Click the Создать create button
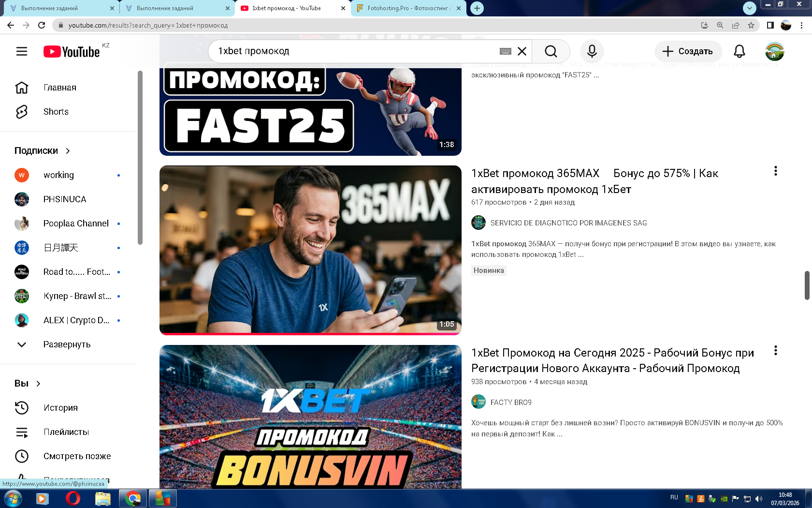The image size is (812, 508). (x=688, y=51)
